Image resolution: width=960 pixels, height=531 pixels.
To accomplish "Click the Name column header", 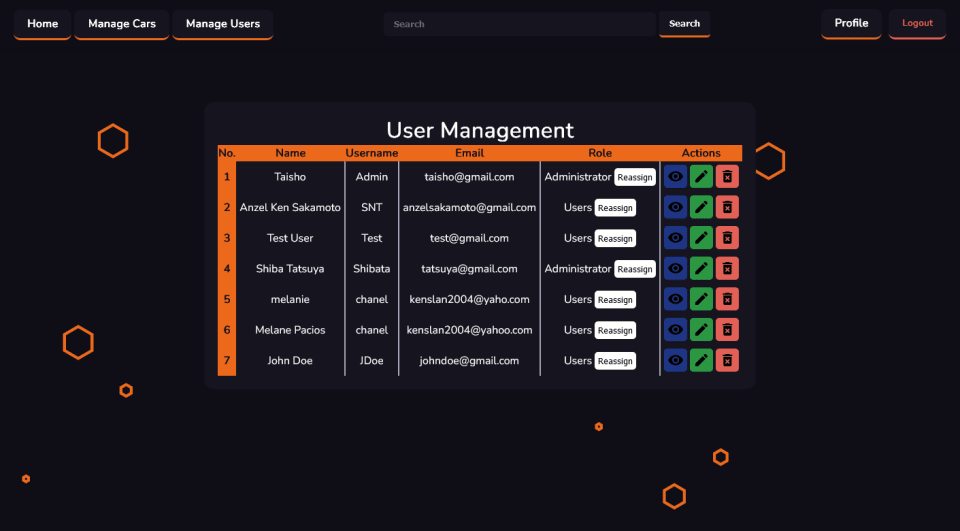I will 290,153.
